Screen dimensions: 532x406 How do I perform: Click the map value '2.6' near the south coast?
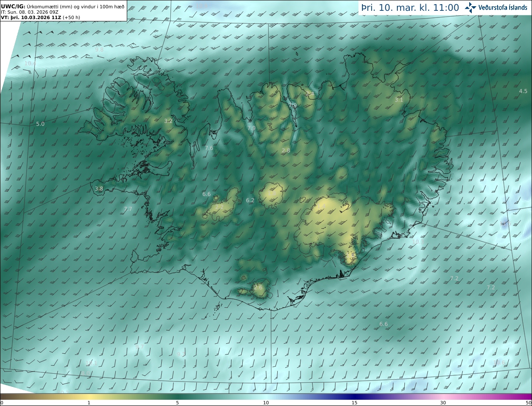click(258, 287)
